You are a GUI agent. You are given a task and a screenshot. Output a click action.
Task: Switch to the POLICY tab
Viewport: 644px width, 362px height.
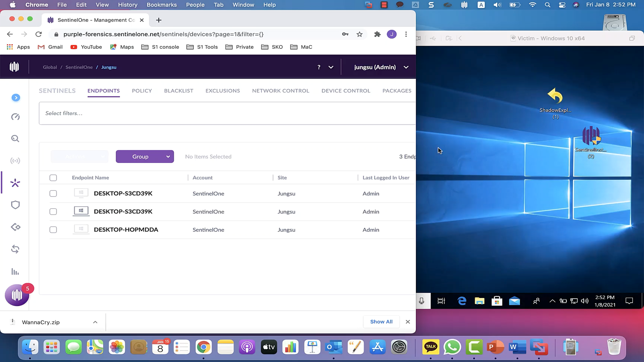pos(142,90)
